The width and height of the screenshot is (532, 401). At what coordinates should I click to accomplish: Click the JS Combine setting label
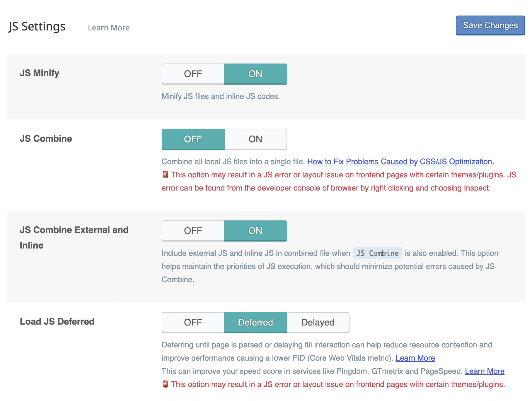(x=46, y=138)
